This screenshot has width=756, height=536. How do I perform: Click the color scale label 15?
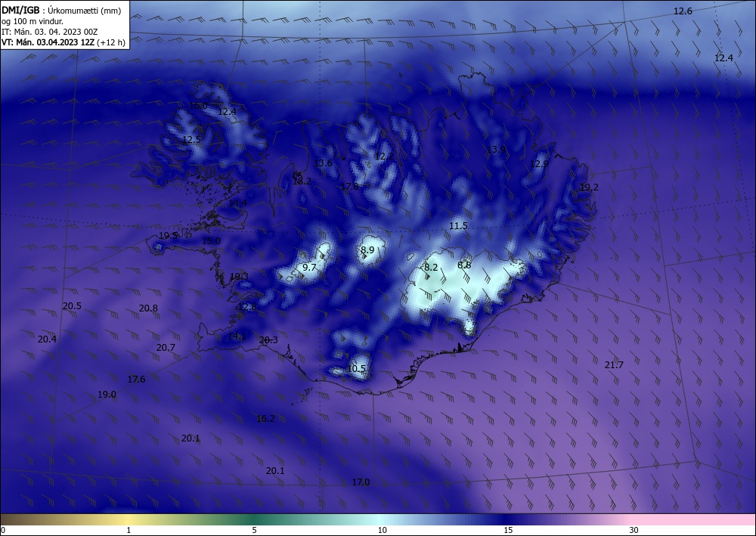coord(508,530)
